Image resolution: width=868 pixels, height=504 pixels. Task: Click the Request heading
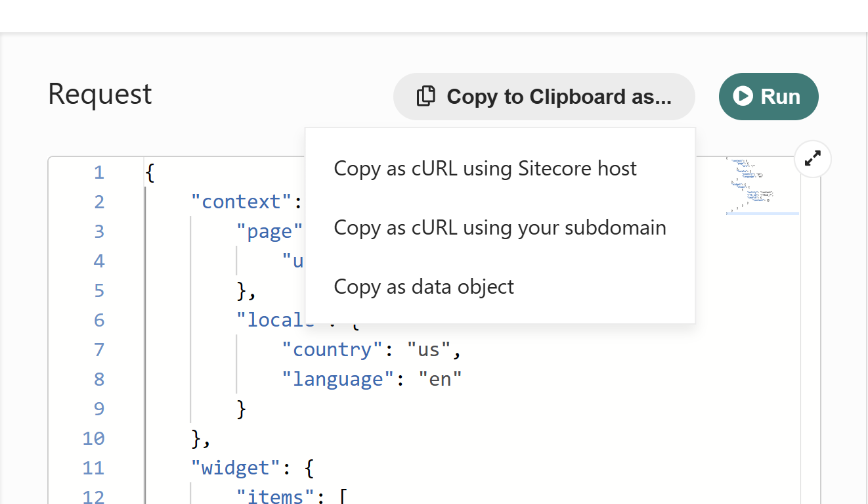pos(100,94)
